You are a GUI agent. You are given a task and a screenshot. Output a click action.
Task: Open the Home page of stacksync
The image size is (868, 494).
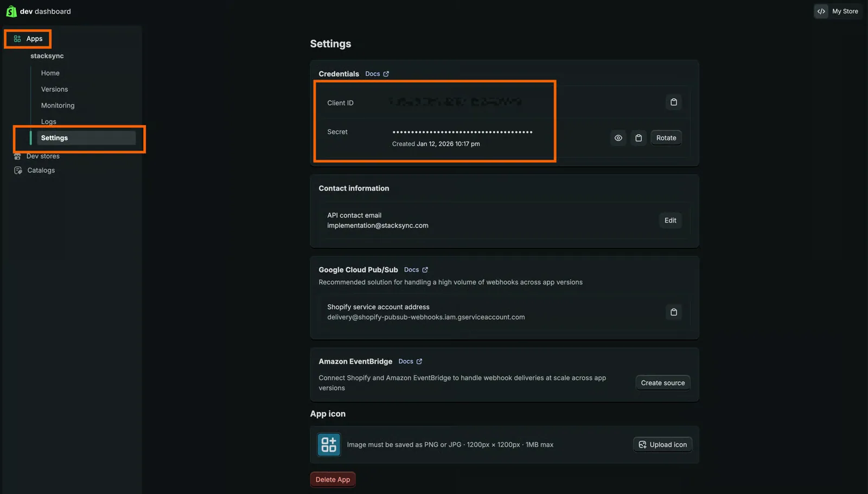(50, 73)
